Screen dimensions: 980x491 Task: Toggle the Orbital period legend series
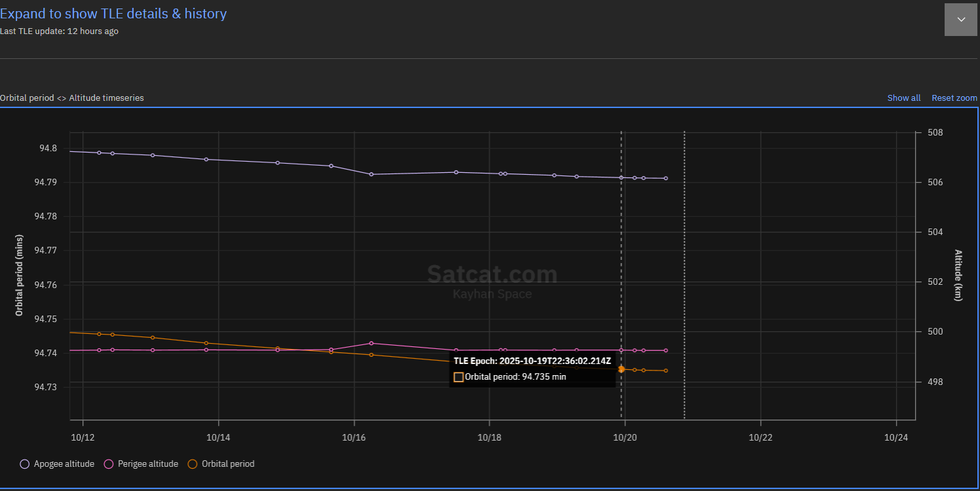(221, 464)
